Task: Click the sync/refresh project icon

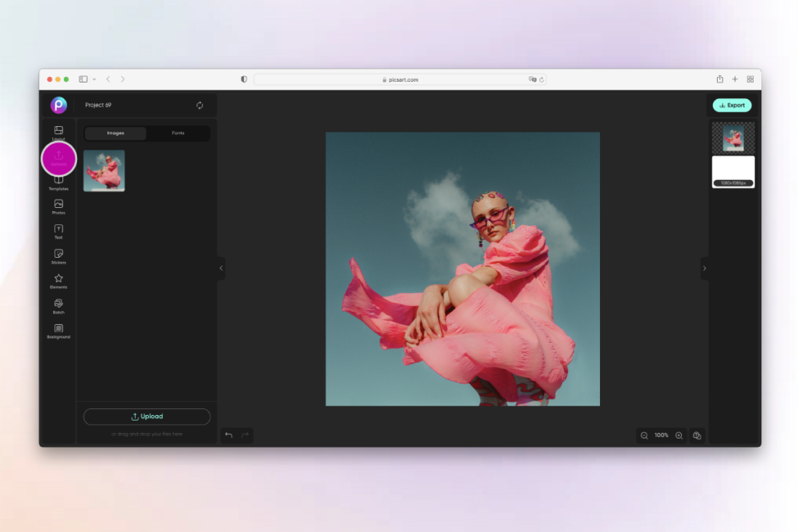Action: (x=199, y=105)
